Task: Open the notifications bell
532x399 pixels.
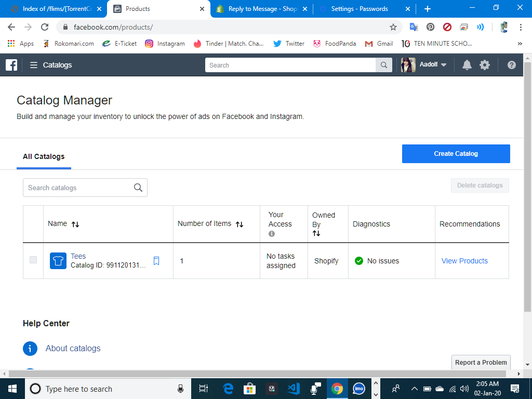Action: 467,64
